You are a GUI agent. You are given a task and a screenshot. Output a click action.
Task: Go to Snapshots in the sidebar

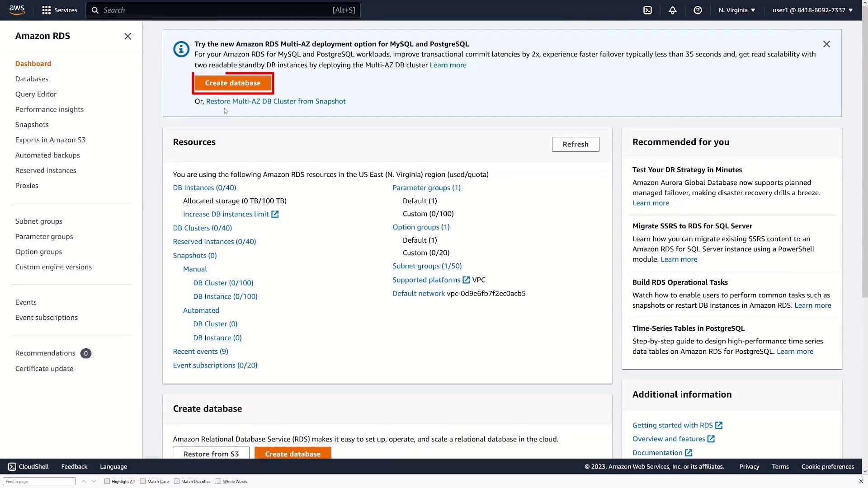(x=32, y=125)
